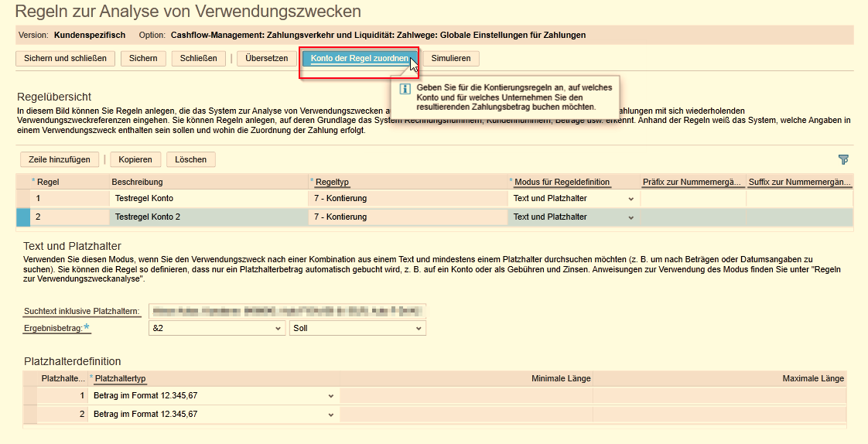Open the 'Übersetzen' function
This screenshot has width=868, height=444.
click(x=267, y=58)
